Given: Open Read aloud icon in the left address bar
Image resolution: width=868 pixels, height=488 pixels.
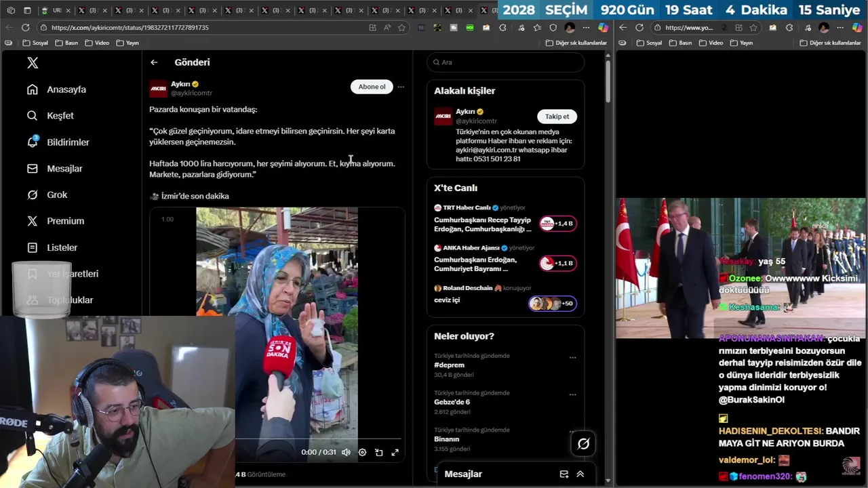Looking at the screenshot, I should [x=387, y=28].
